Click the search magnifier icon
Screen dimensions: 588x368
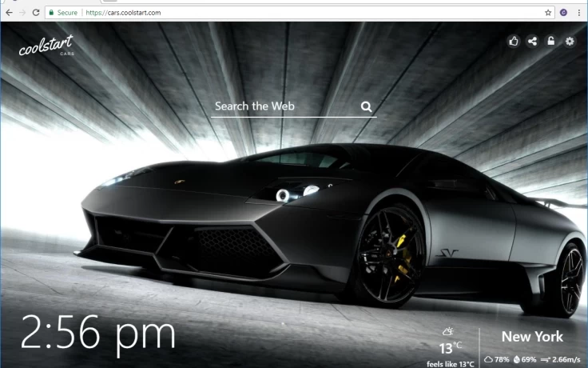click(x=366, y=106)
